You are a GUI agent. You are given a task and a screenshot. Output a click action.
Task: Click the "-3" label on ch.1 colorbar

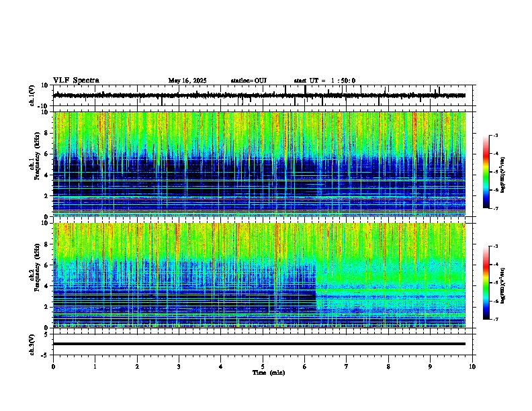[496, 136]
